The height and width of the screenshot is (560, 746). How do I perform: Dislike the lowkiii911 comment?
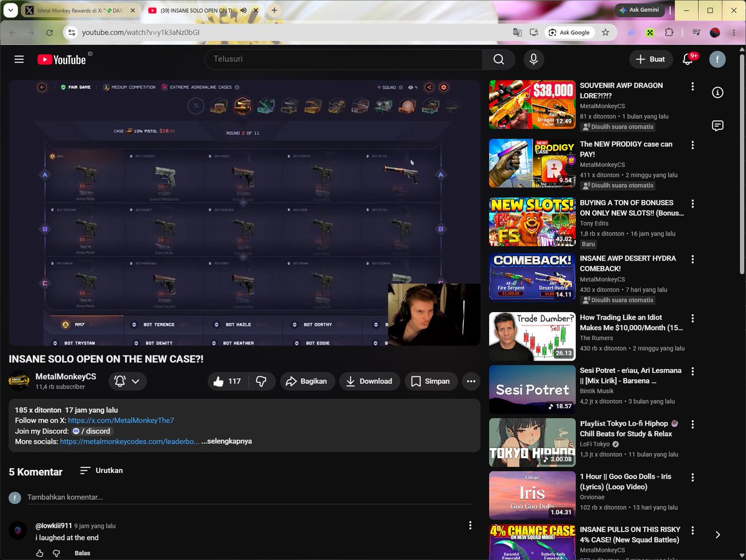(56, 553)
